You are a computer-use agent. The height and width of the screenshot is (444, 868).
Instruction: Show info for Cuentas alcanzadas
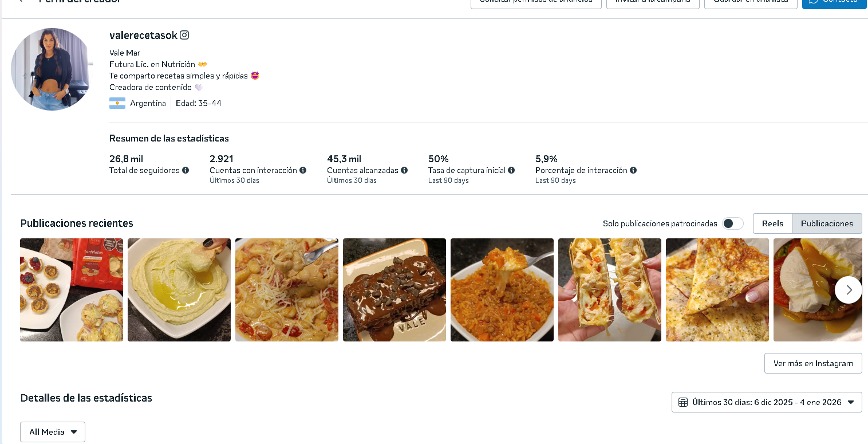(404, 170)
